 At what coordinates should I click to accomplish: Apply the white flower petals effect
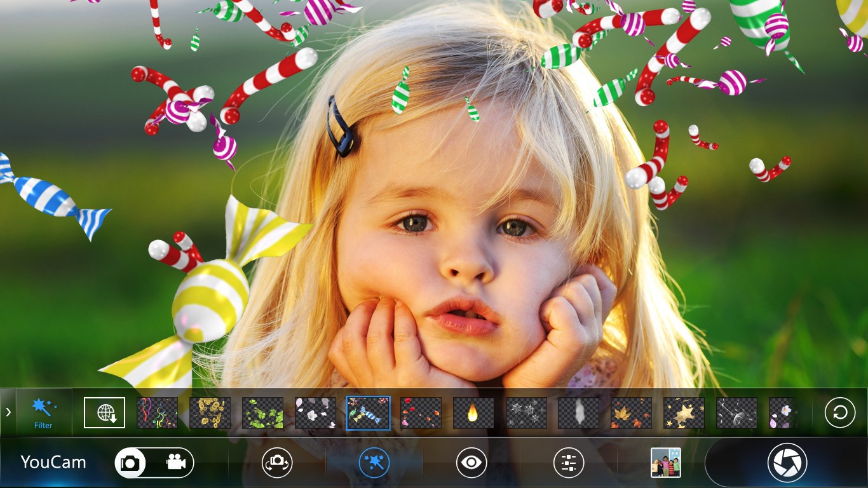pyautogui.click(x=315, y=413)
